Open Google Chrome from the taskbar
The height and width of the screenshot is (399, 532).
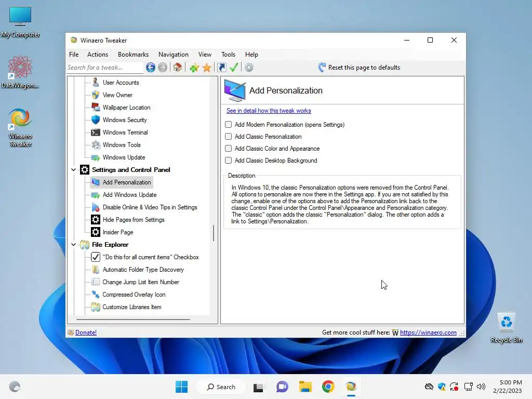click(x=328, y=387)
